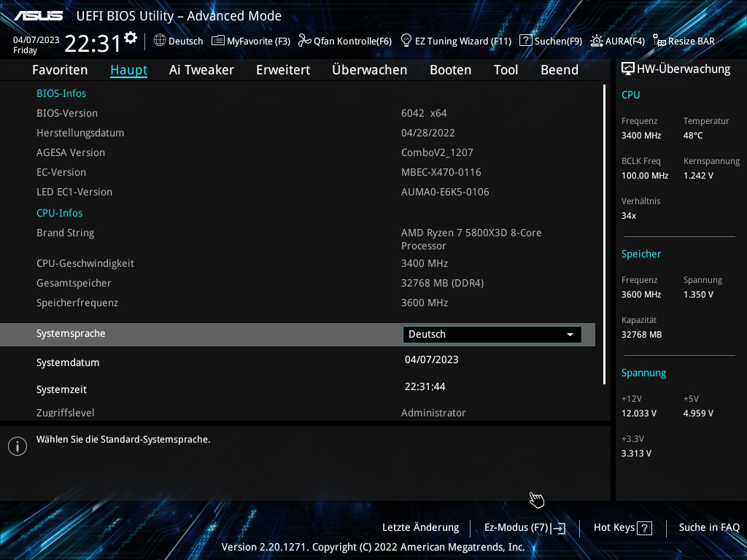Image resolution: width=747 pixels, height=560 pixels.
Task: Select the Systemsprache row label
Action: pyautogui.click(x=71, y=334)
